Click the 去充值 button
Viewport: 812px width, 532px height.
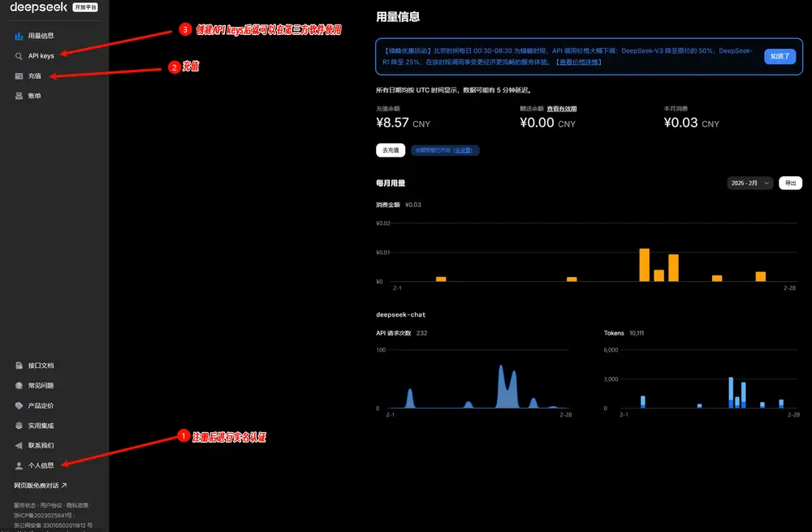click(390, 150)
